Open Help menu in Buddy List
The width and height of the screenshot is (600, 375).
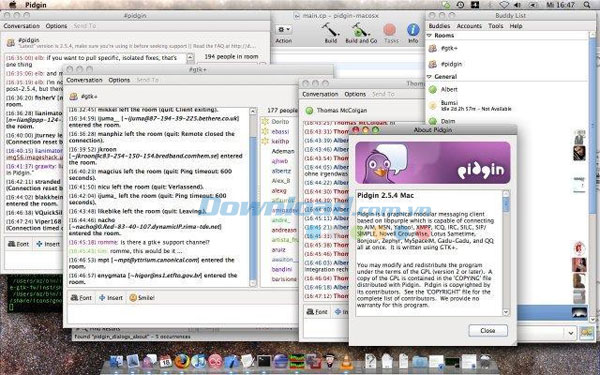click(516, 26)
